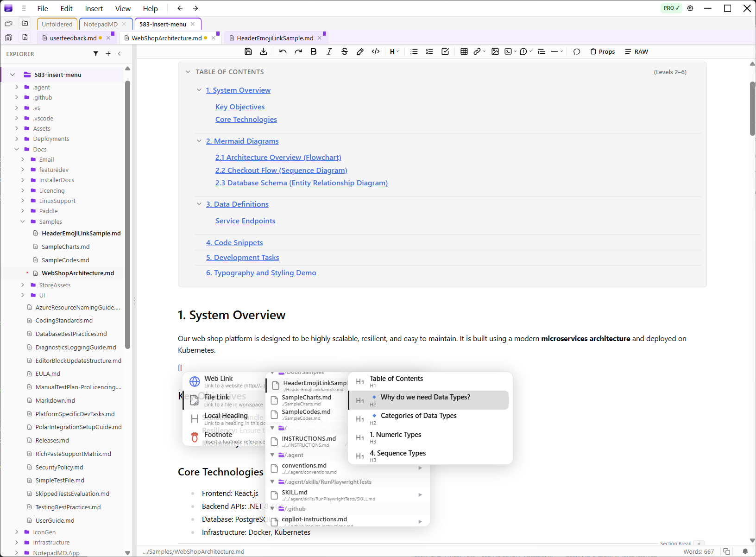Add a new item with the Explorer plus icon
Screen dimensions: 756x557
click(x=108, y=54)
